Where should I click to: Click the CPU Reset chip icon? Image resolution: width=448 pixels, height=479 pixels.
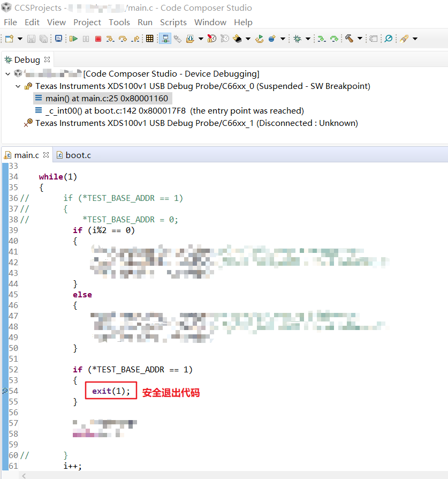pyautogui.click(x=237, y=39)
